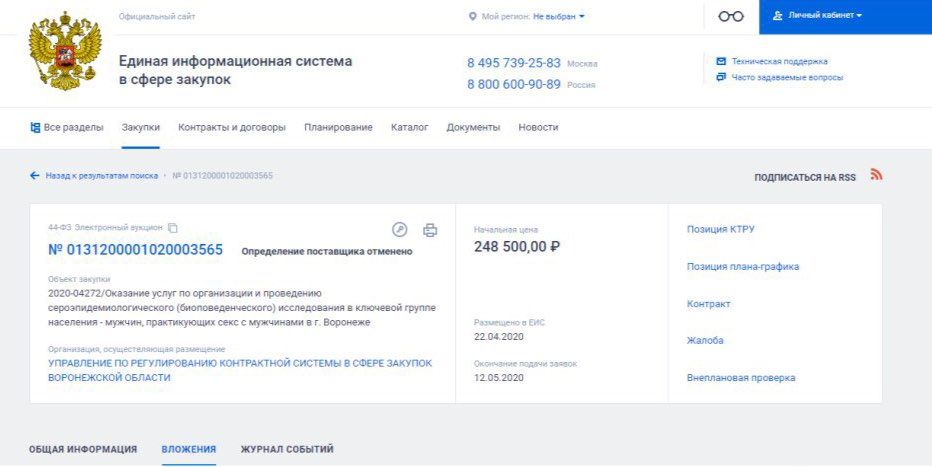Click the glasses accessibility view icon

[731, 17]
